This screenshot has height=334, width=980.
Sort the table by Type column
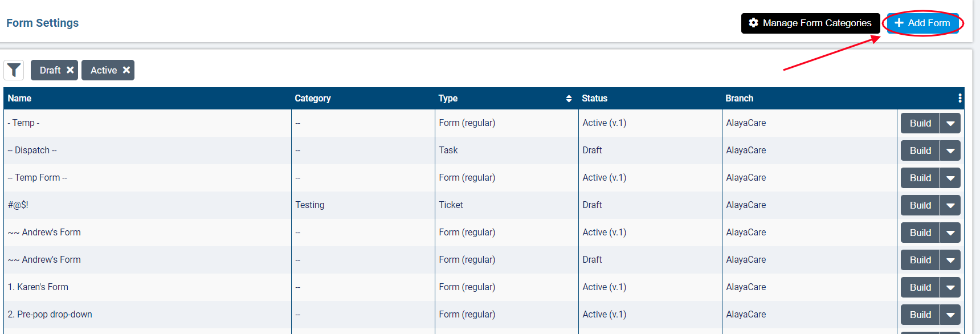[568, 99]
